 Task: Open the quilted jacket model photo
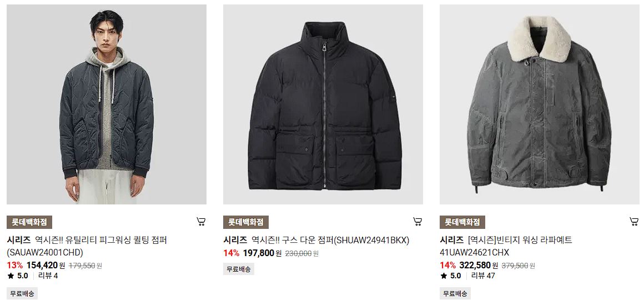pos(107,104)
